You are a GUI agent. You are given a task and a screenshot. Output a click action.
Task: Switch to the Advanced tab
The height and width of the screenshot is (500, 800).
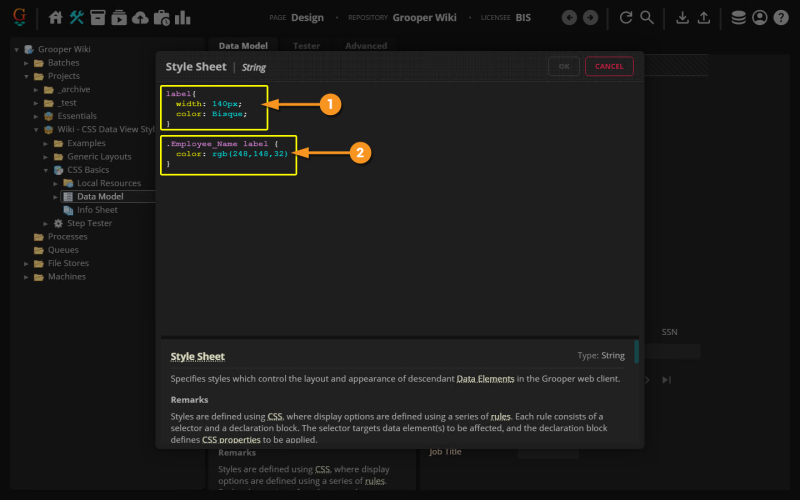tap(366, 45)
